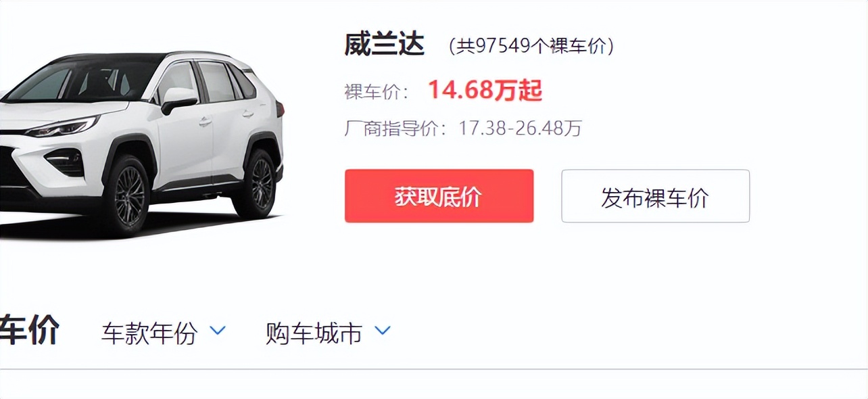Click the white 威兰达 car image

tap(142, 143)
